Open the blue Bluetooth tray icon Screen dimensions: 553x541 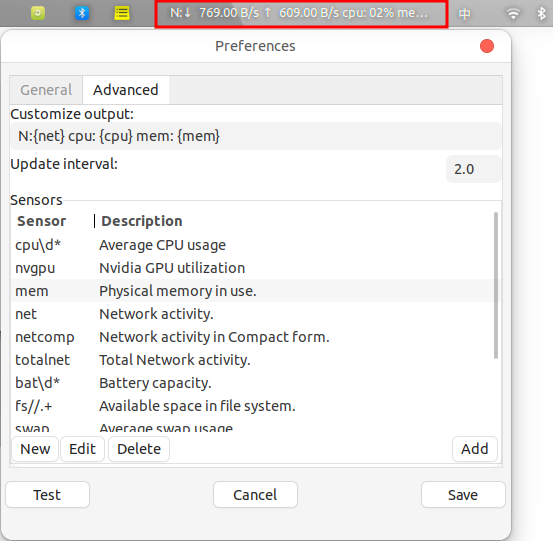pos(82,13)
